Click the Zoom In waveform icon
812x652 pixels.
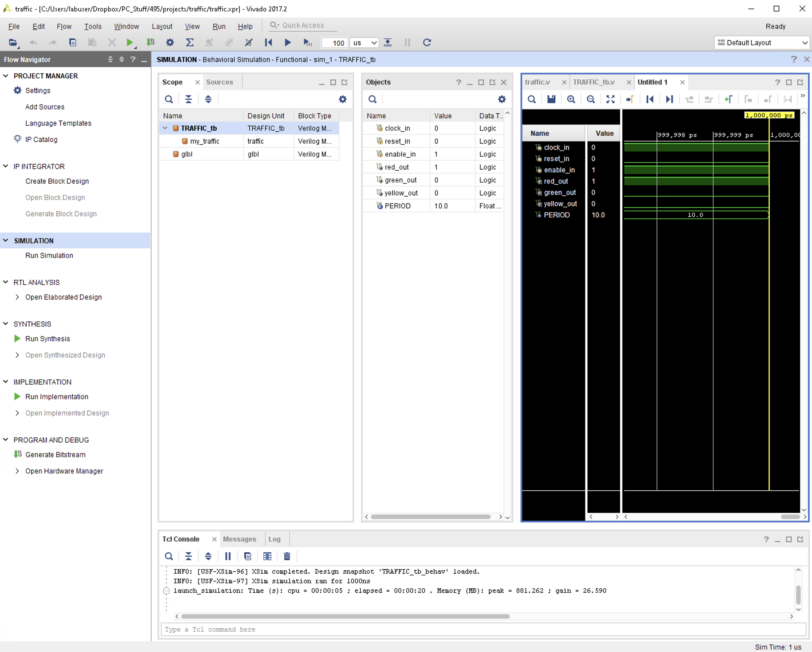pyautogui.click(x=571, y=99)
